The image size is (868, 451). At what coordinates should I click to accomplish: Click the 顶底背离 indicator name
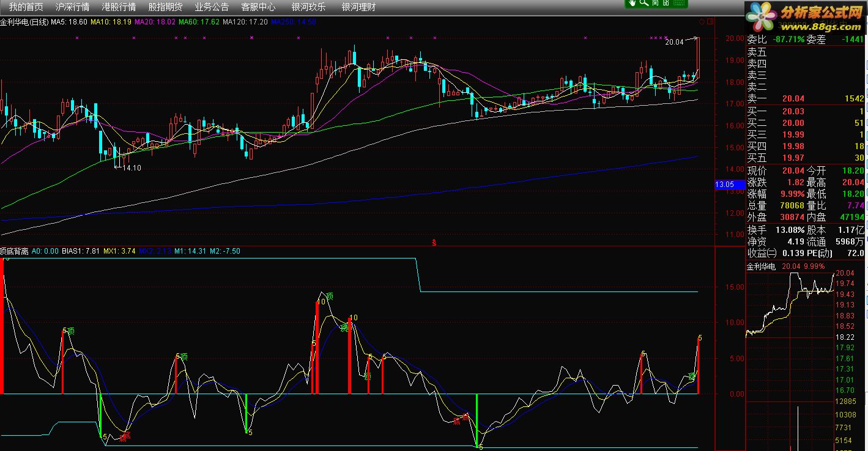click(14, 251)
